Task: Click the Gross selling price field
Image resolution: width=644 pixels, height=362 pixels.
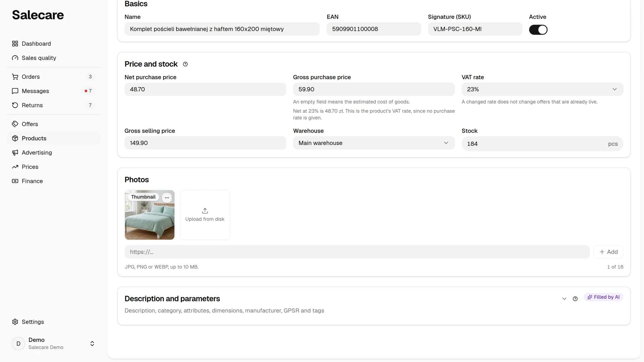Action: 205,143
